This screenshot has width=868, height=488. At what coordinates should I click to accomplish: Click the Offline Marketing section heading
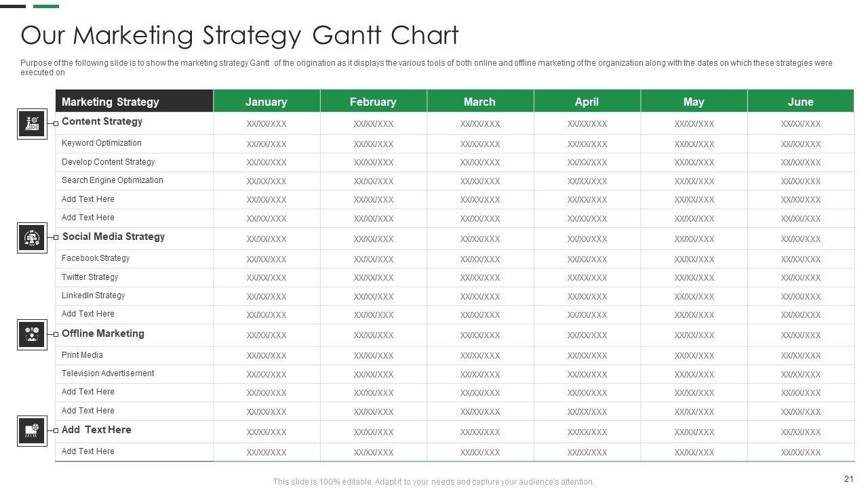pyautogui.click(x=102, y=333)
